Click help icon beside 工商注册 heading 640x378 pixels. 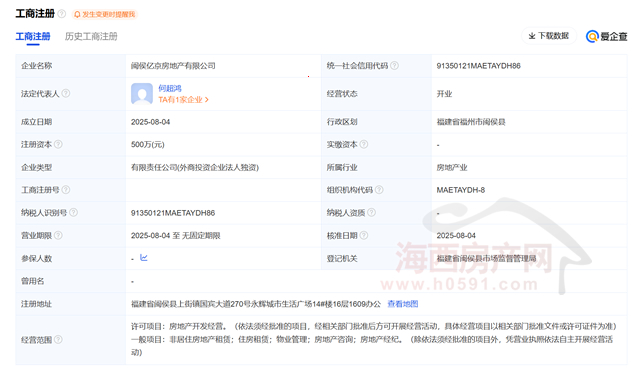[62, 14]
